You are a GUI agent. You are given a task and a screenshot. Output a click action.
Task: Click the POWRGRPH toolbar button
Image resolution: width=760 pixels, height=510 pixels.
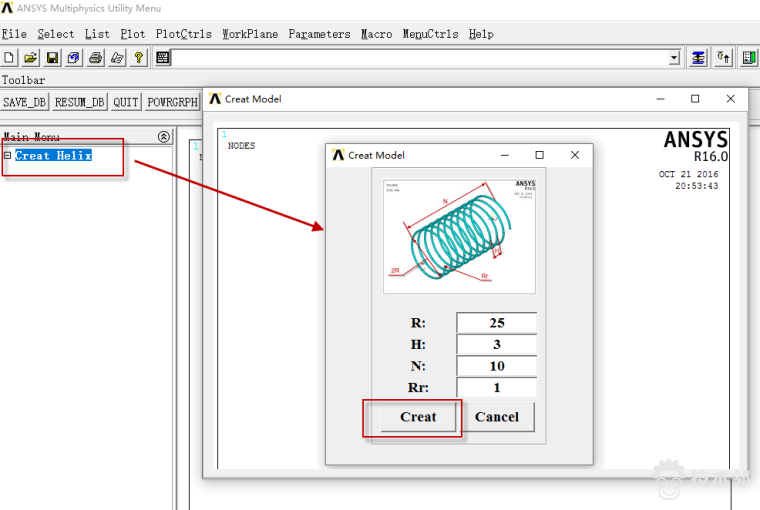[173, 102]
